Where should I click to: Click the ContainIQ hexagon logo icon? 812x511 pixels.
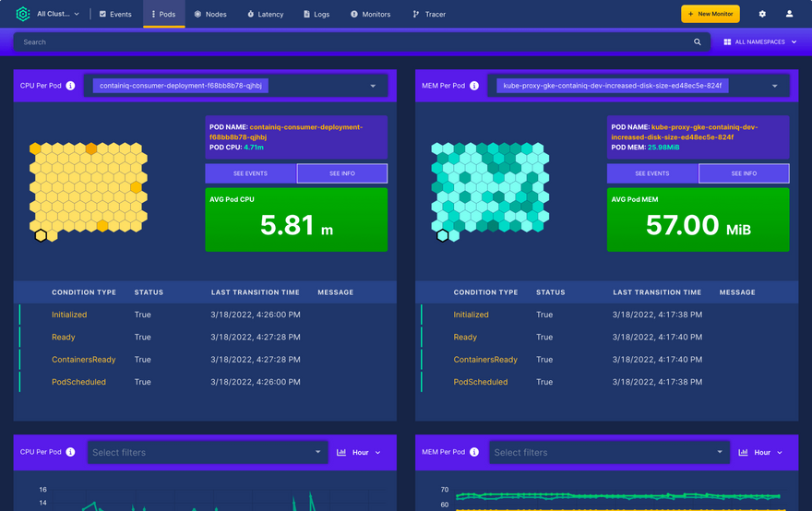(22, 14)
